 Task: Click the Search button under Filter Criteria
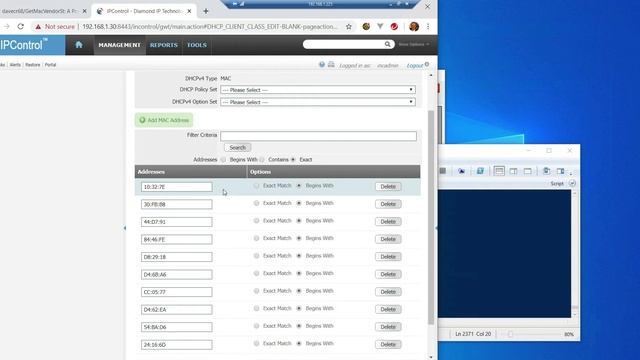238,147
